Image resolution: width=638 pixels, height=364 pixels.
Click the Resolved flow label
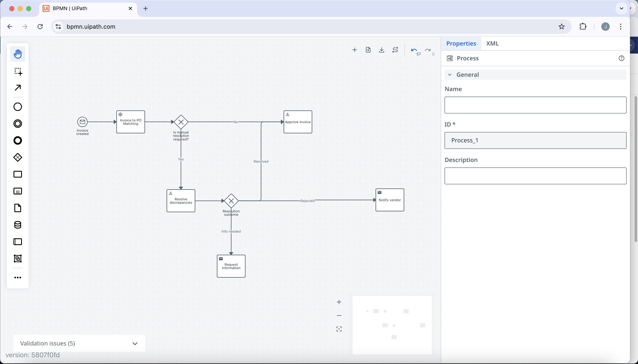pos(261,162)
